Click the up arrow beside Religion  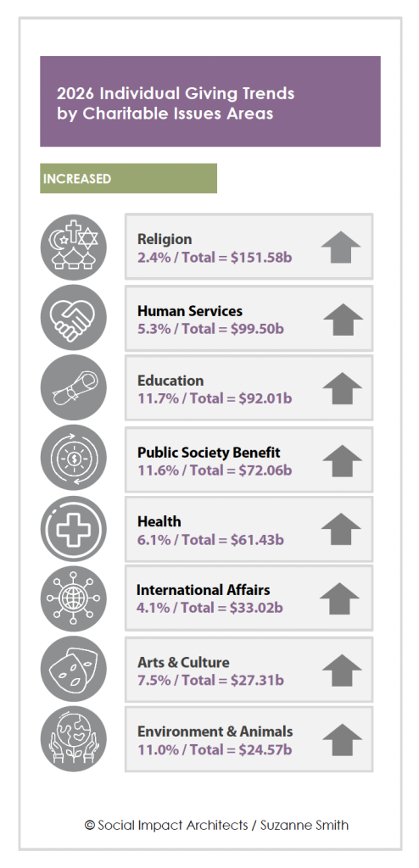341,248
